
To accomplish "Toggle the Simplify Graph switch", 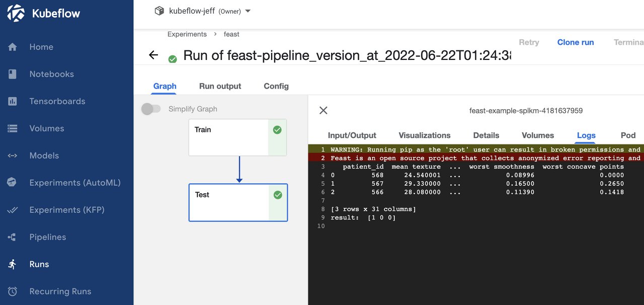I will 151,109.
